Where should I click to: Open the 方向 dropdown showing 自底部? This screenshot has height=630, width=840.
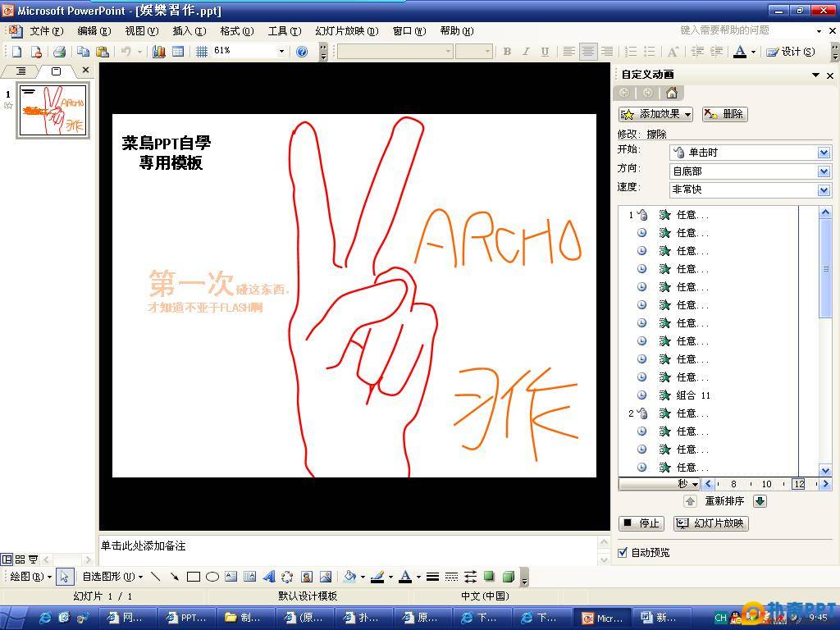coord(824,171)
